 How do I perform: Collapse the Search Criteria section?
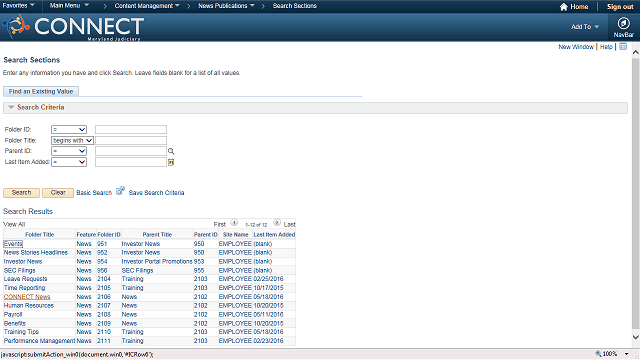coord(11,107)
